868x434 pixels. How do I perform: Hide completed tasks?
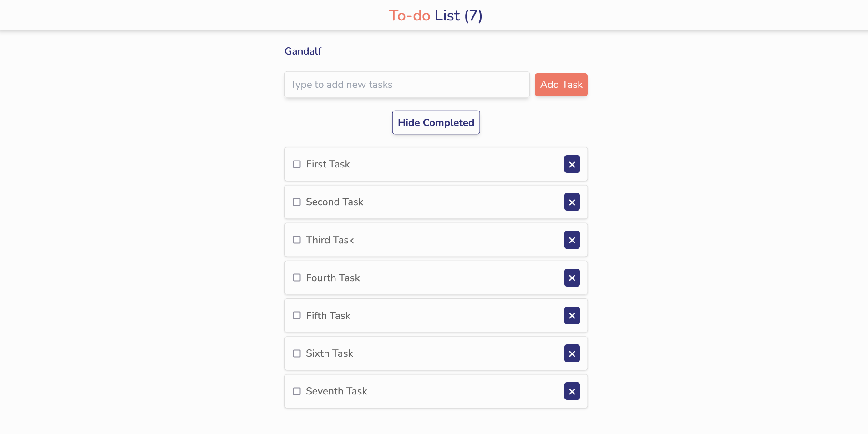click(436, 122)
